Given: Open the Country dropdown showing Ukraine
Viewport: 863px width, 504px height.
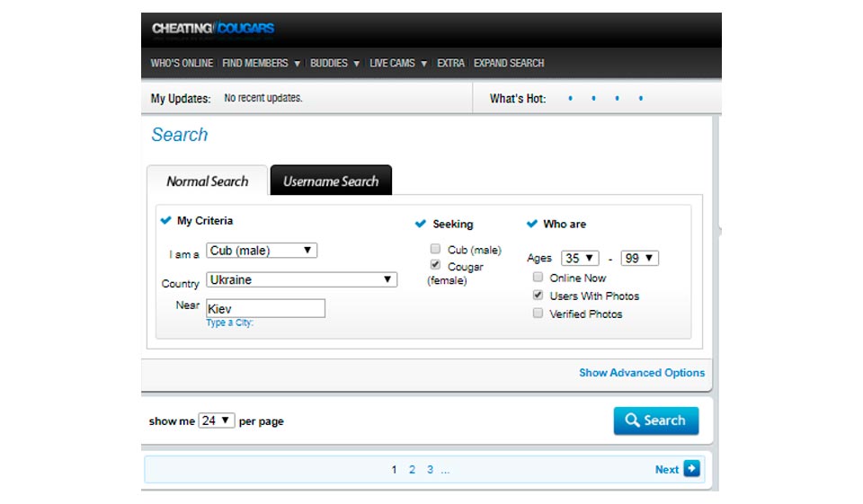Looking at the screenshot, I should tap(301, 279).
